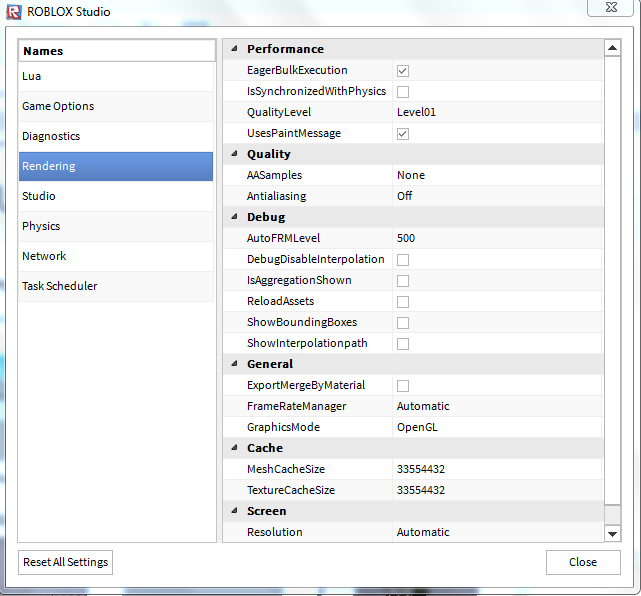Go to the Physics category

click(116, 226)
